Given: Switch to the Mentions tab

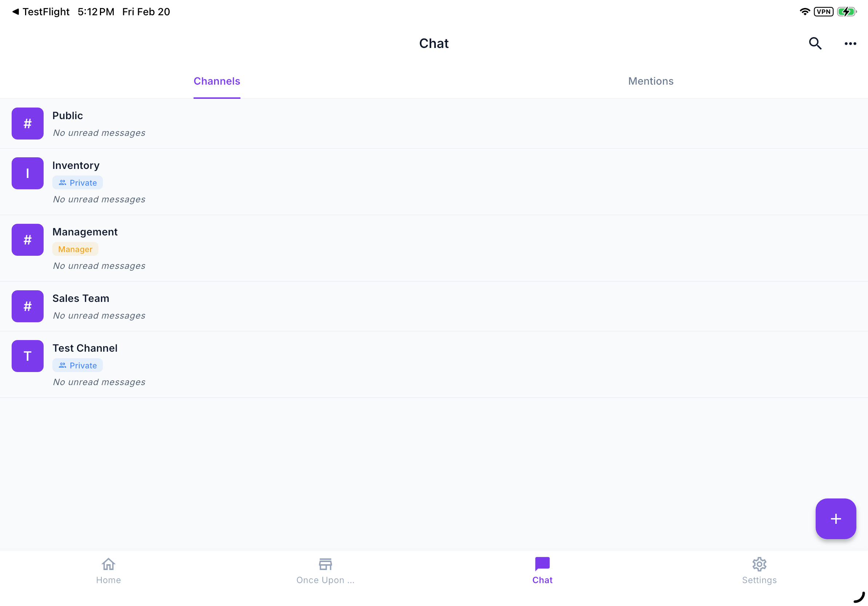Looking at the screenshot, I should 651,81.
